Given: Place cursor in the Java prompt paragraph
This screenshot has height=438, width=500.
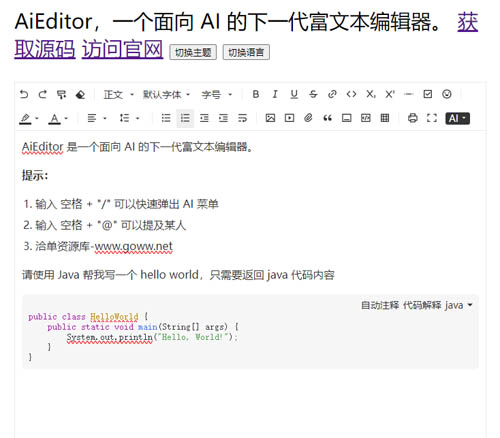Looking at the screenshot, I should pos(178,275).
